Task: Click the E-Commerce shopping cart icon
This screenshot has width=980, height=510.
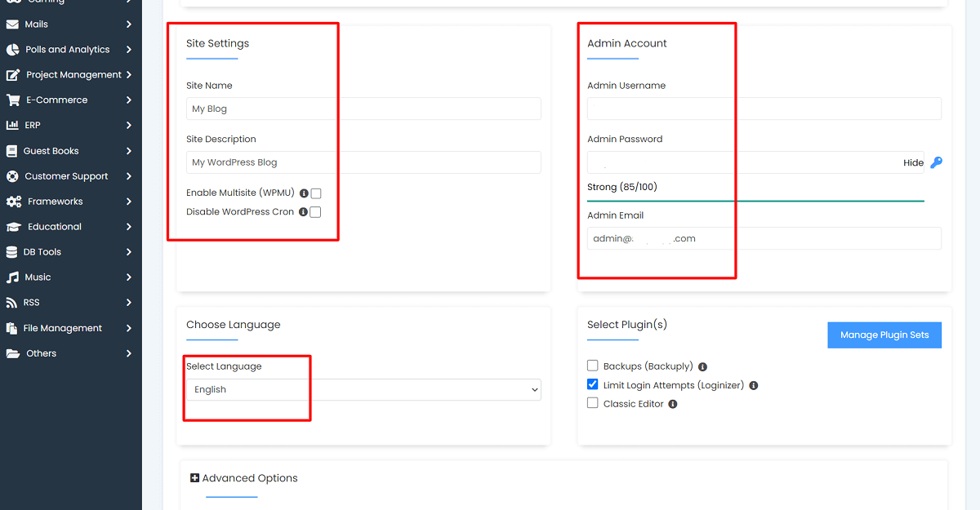Action: pyautogui.click(x=11, y=100)
